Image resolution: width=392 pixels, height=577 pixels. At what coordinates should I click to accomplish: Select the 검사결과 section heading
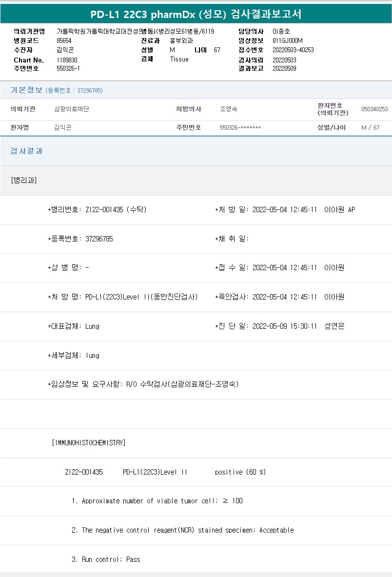click(x=26, y=151)
